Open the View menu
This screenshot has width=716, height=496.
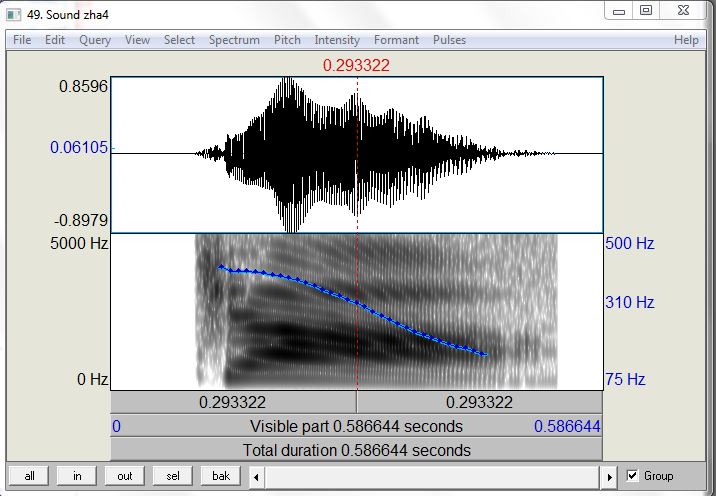pyautogui.click(x=137, y=40)
